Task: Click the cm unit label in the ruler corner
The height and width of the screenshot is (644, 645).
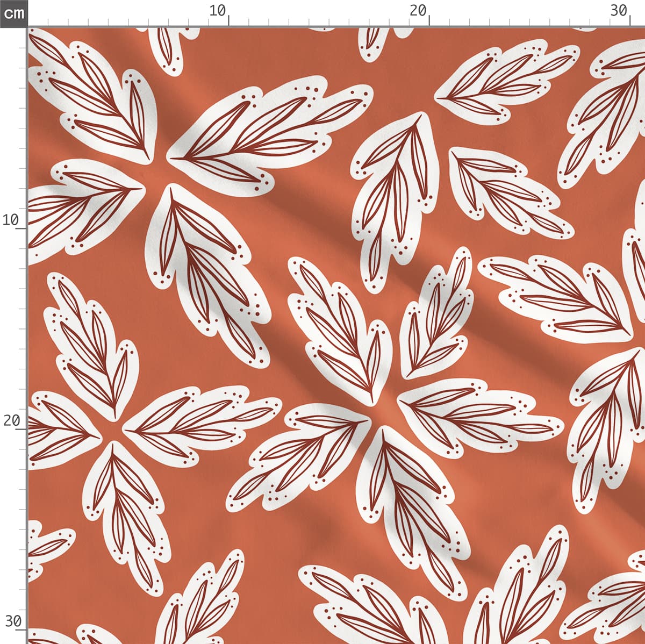Action: coord(13,13)
